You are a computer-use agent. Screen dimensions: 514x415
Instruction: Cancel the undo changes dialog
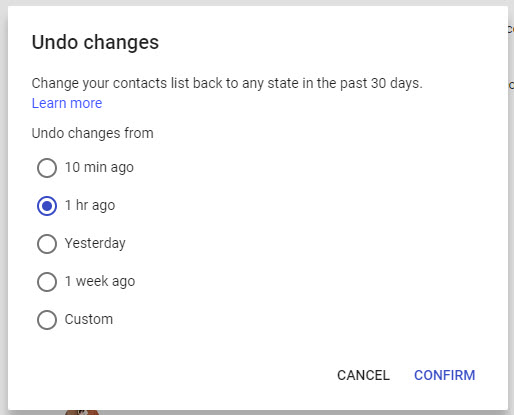[x=363, y=375]
